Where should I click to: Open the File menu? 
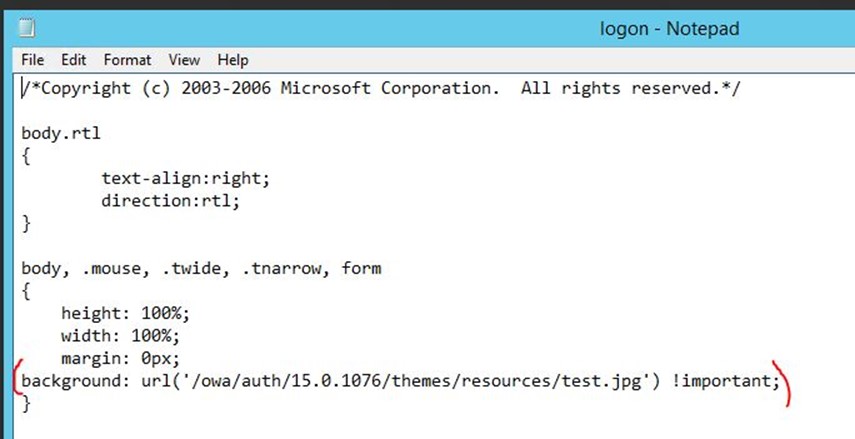[x=33, y=60]
